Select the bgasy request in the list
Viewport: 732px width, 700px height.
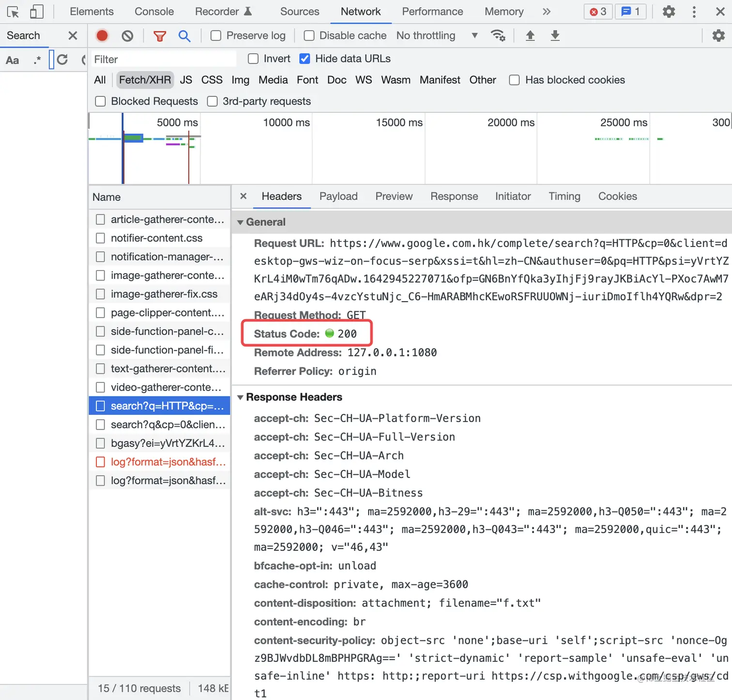(x=159, y=443)
